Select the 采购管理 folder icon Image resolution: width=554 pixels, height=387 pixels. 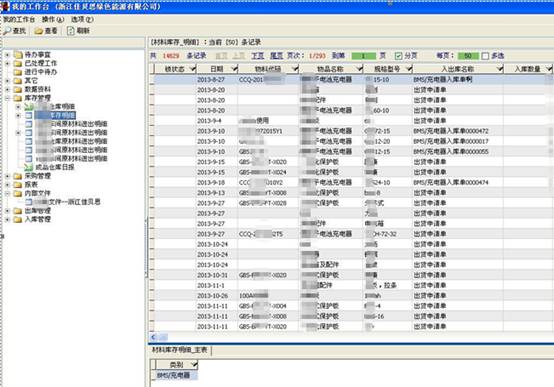tap(18, 176)
